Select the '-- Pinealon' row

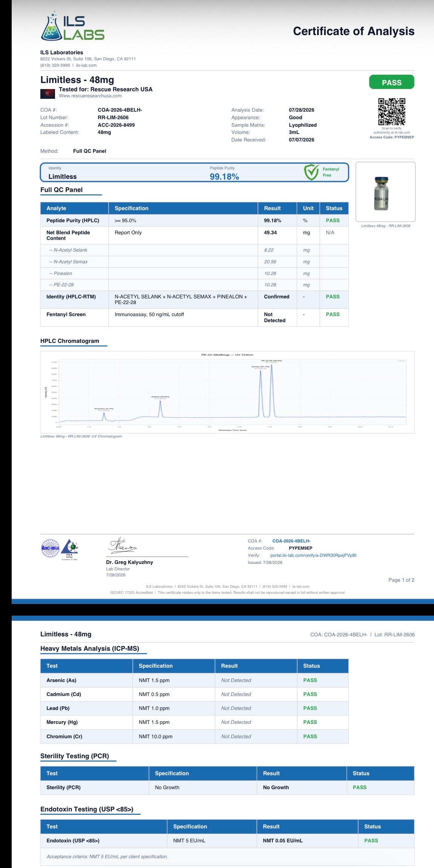pyautogui.click(x=194, y=273)
